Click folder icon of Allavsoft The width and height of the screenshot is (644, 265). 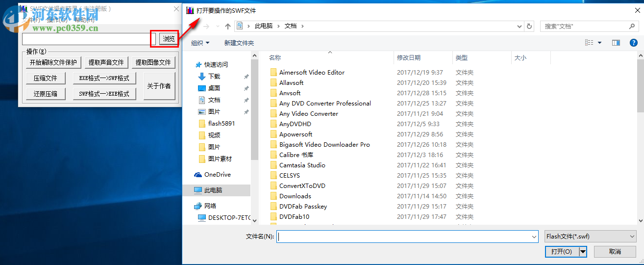pyautogui.click(x=274, y=82)
